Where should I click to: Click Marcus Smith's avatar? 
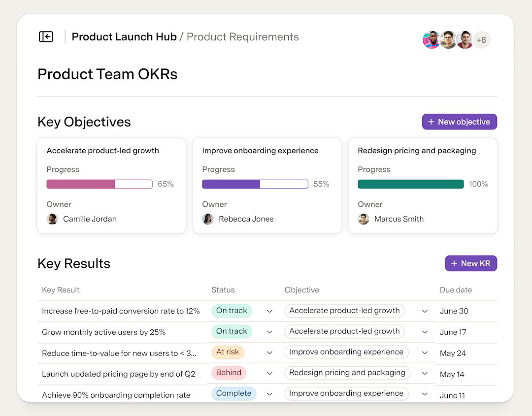364,219
